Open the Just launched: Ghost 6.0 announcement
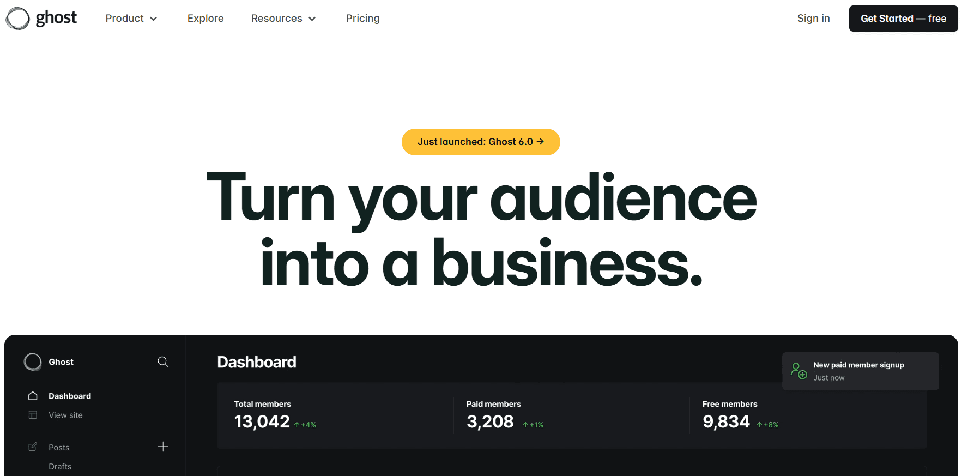The width and height of the screenshot is (980, 476). [x=481, y=142]
